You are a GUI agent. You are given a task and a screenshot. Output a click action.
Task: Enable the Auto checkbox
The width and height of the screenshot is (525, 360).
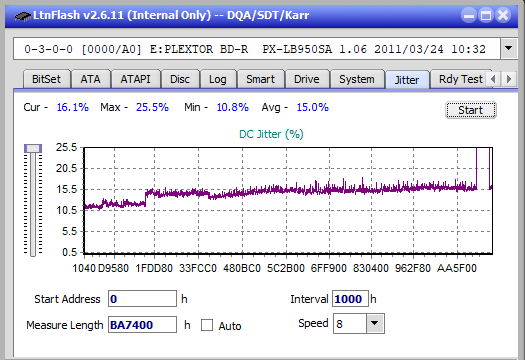[207, 325]
